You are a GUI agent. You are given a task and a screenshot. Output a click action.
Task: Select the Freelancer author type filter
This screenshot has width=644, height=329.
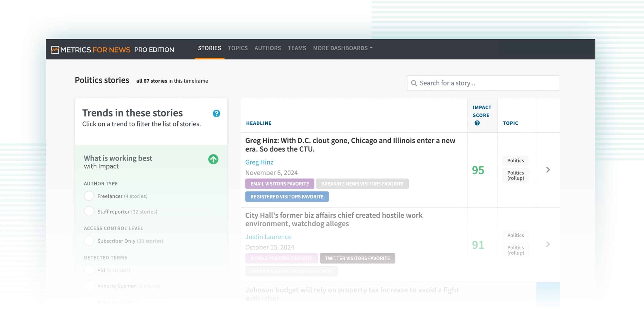[x=89, y=196]
